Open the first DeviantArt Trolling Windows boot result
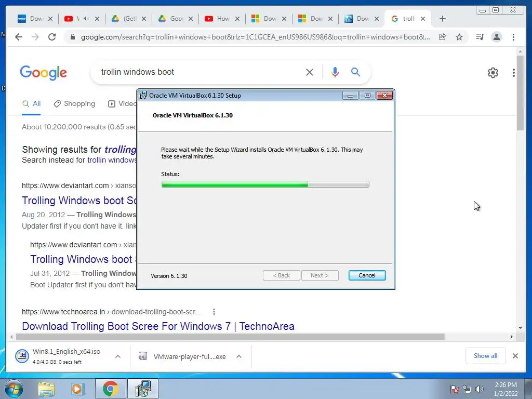Viewport: 532px width, 399px height. 79,201
